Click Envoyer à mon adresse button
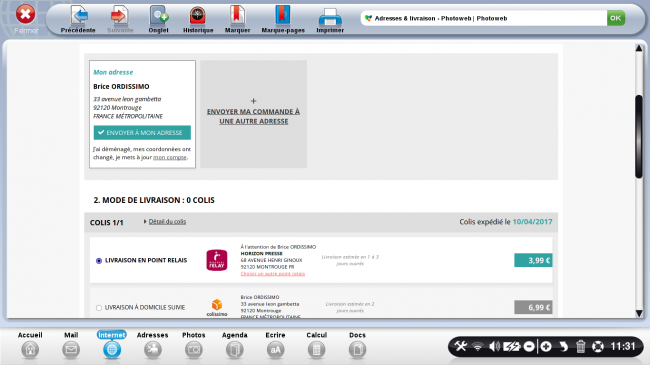The image size is (650, 365). [x=142, y=133]
